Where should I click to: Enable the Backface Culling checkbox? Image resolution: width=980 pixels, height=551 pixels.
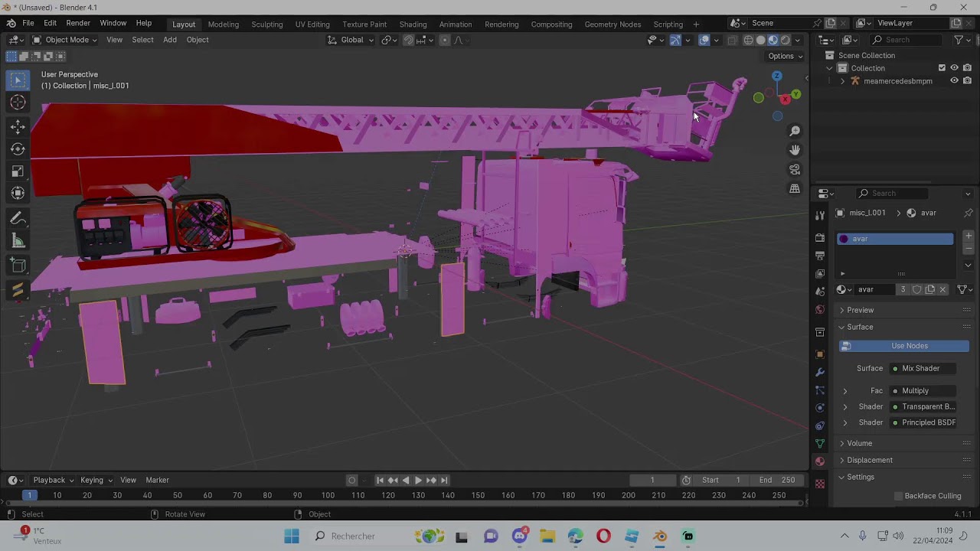point(899,496)
